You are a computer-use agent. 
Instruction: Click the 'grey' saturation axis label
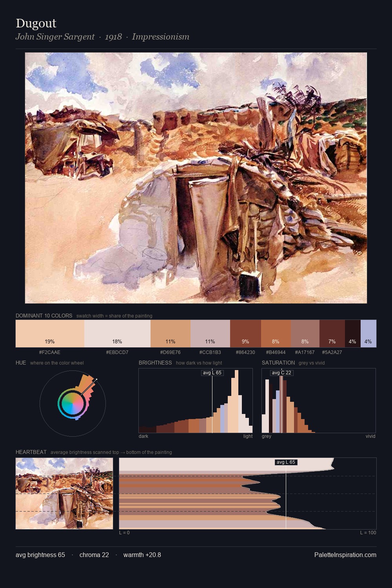267,436
